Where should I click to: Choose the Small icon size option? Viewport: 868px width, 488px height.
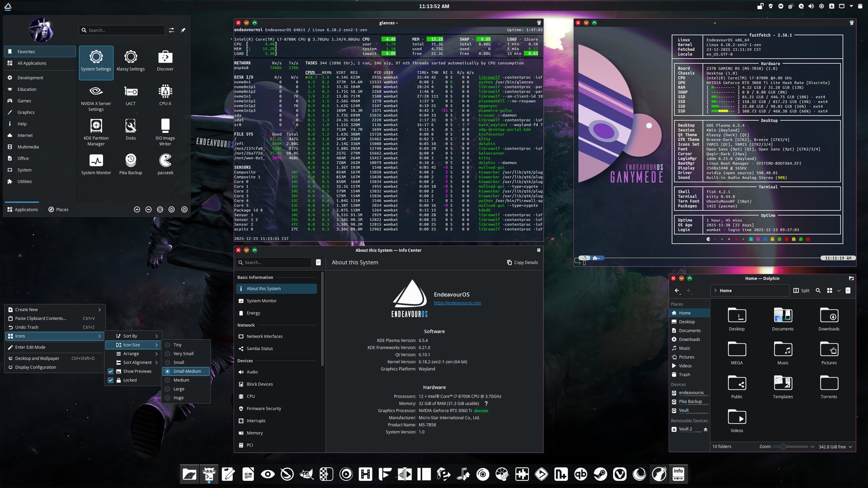pyautogui.click(x=186, y=362)
